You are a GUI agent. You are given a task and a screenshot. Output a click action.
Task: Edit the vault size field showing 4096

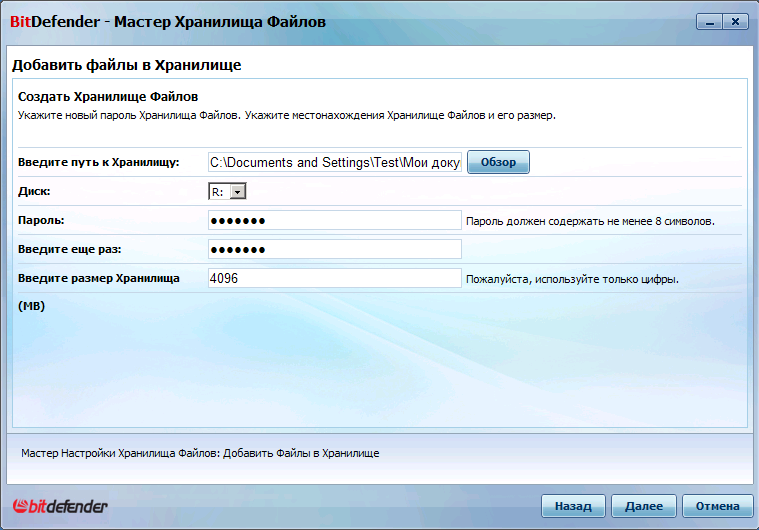pyautogui.click(x=334, y=278)
